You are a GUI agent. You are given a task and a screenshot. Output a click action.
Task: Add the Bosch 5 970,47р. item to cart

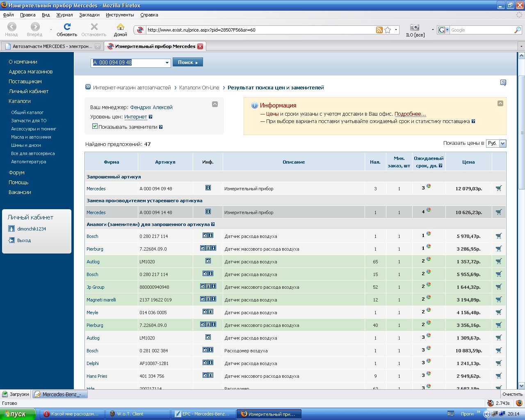coord(499,236)
